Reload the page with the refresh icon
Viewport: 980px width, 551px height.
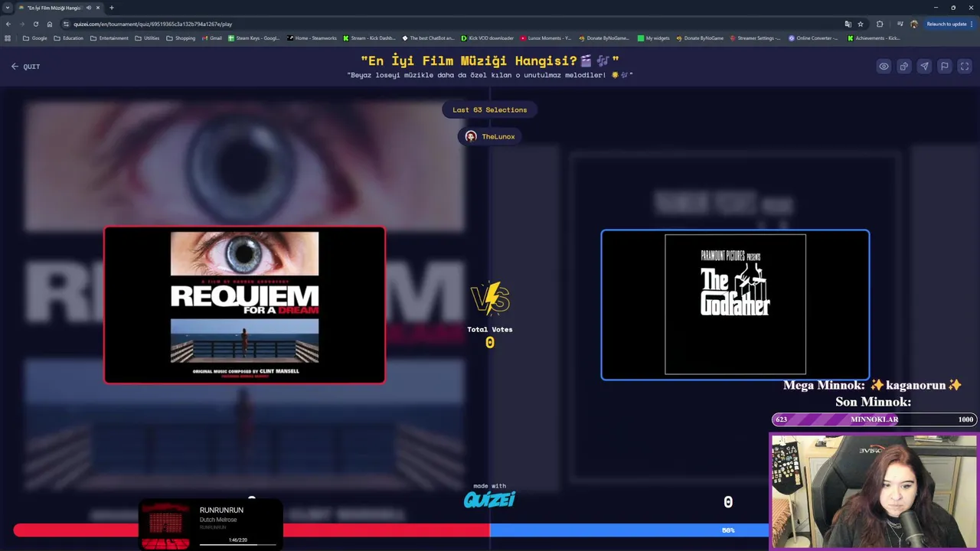coord(36,24)
